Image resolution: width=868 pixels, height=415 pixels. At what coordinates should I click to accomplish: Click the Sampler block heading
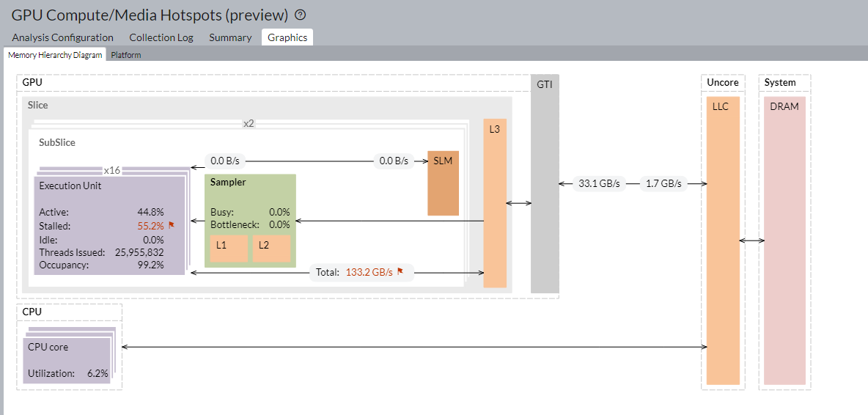(x=228, y=182)
